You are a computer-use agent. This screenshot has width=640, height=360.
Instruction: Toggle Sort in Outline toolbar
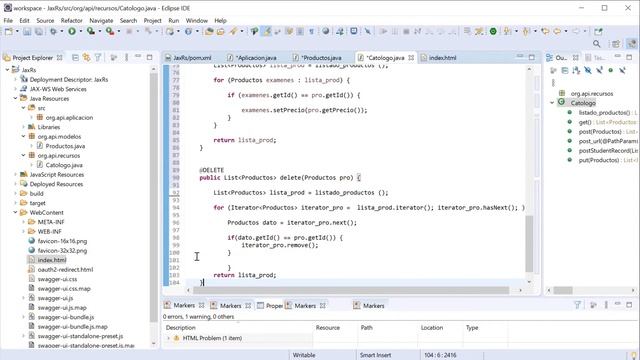tap(576, 71)
